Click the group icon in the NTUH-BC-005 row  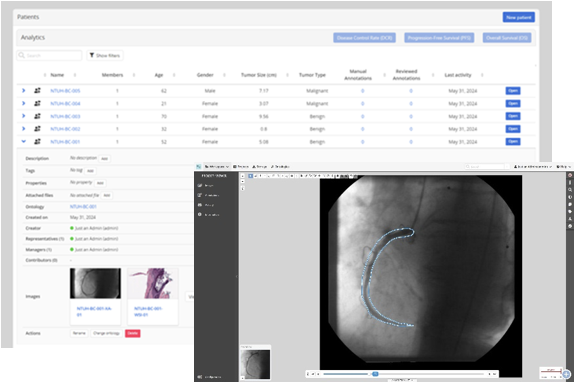pyautogui.click(x=37, y=90)
